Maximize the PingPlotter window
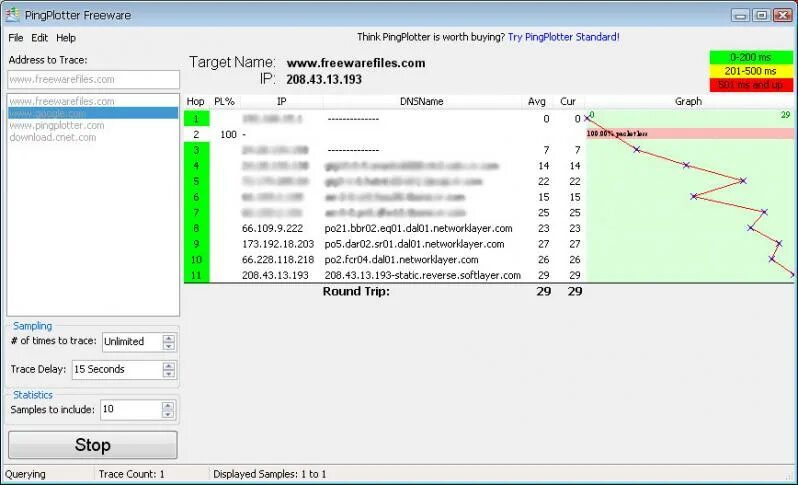 [x=761, y=15]
